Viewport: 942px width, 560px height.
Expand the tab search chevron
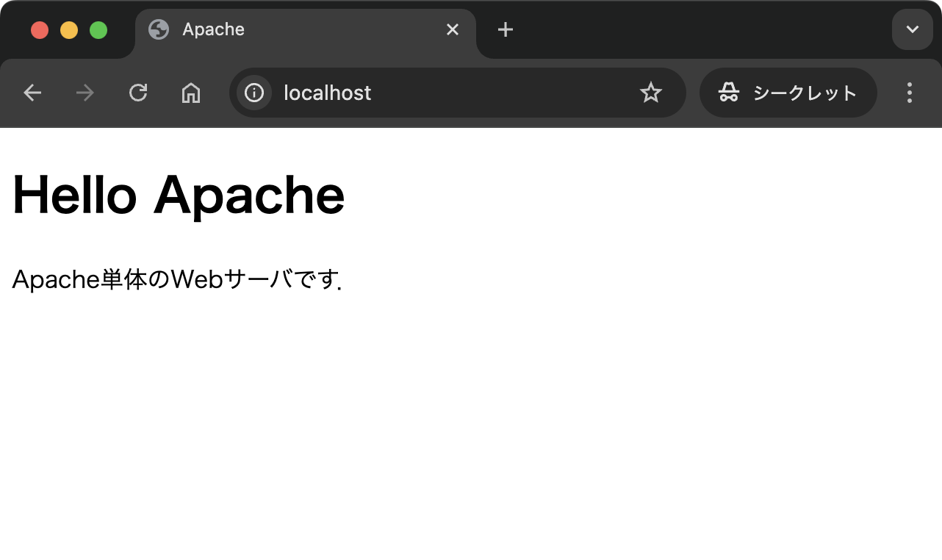[912, 29]
